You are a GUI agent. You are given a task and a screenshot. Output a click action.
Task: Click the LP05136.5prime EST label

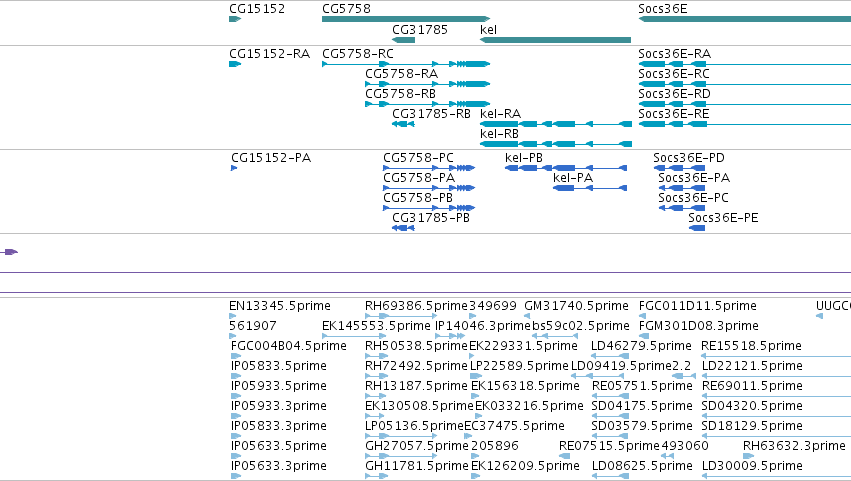(x=415, y=427)
